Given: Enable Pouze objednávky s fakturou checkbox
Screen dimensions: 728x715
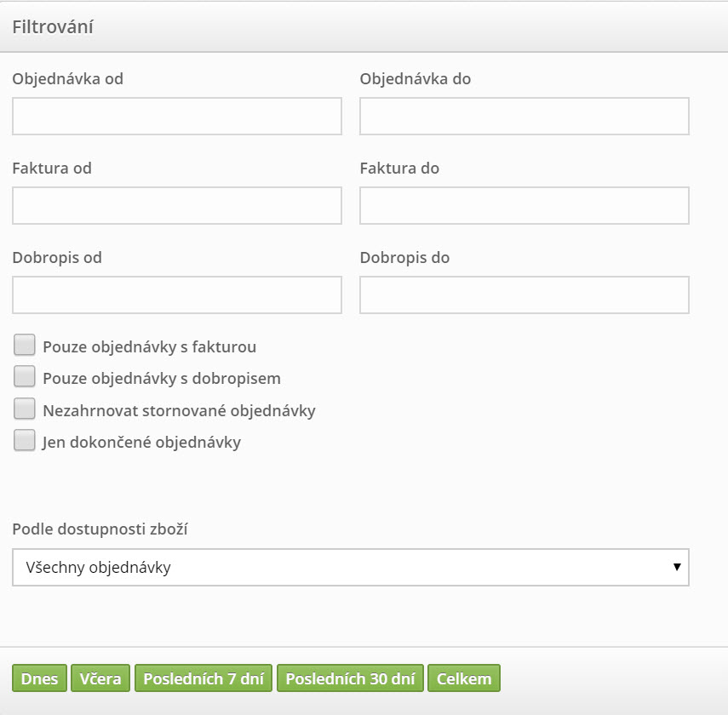Looking at the screenshot, I should tap(24, 345).
